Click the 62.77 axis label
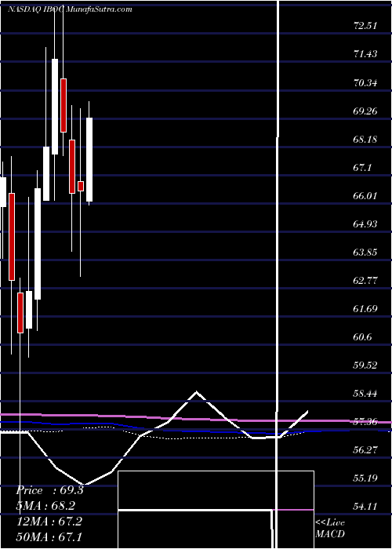392x549 pixels. click(x=365, y=281)
